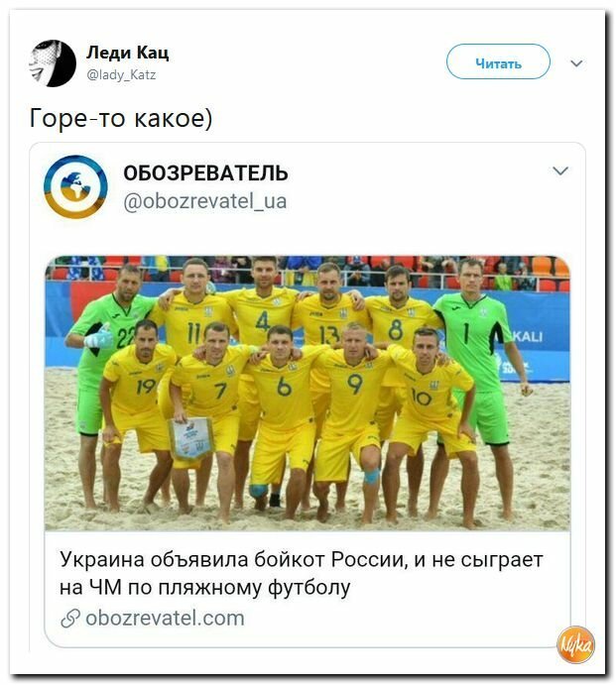Open the ОБОЗРЕВАТЕЛЬ account name

[x=205, y=173]
